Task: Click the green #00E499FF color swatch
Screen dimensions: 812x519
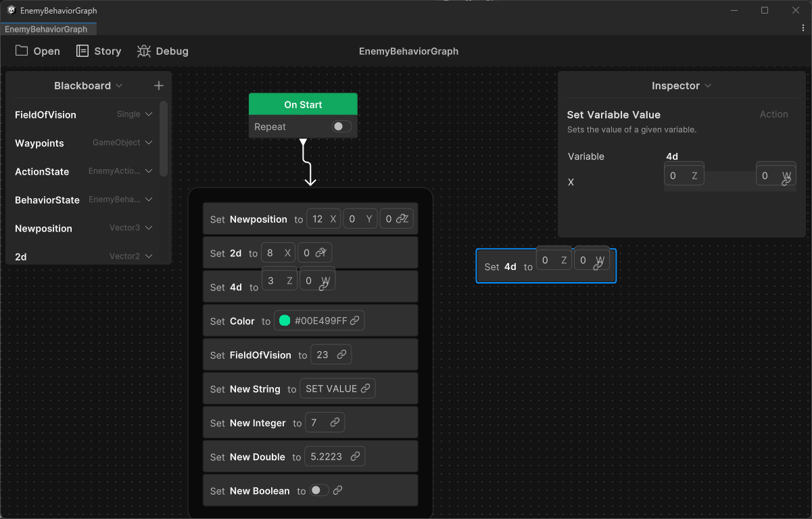Action: pyautogui.click(x=284, y=320)
